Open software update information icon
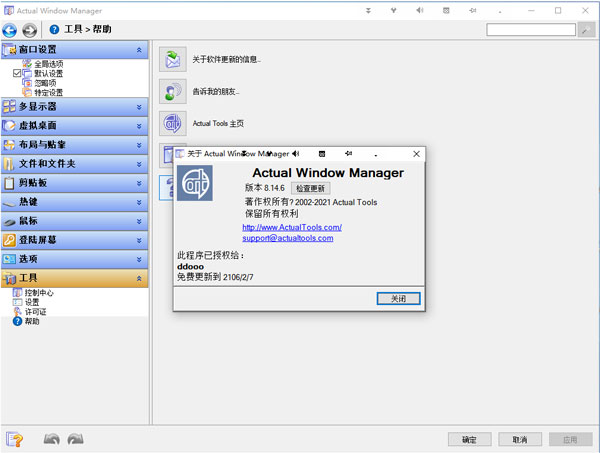 pyautogui.click(x=173, y=59)
